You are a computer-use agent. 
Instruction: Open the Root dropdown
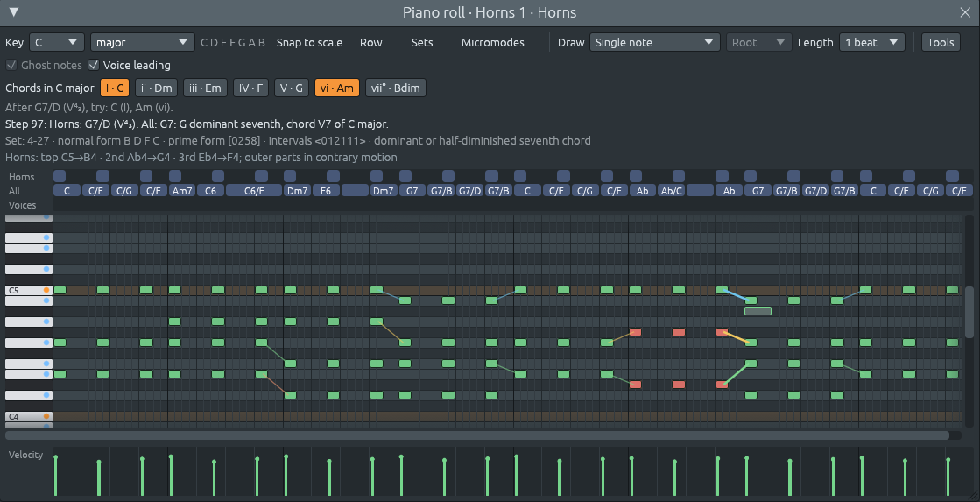click(758, 43)
